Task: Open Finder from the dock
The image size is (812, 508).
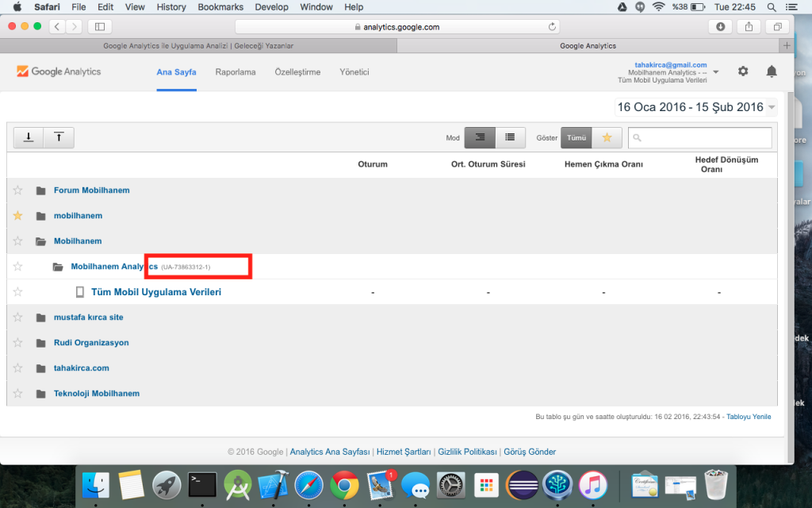Action: pos(96,486)
